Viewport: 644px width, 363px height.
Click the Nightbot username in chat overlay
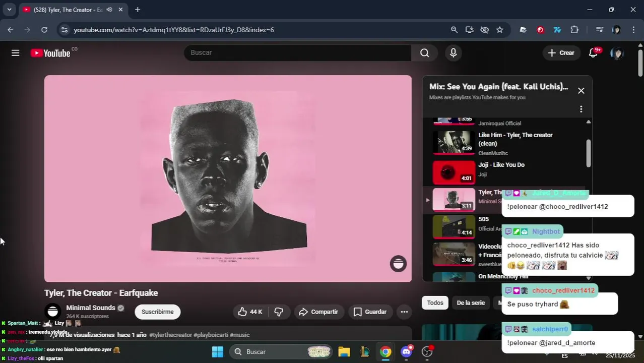tap(546, 231)
